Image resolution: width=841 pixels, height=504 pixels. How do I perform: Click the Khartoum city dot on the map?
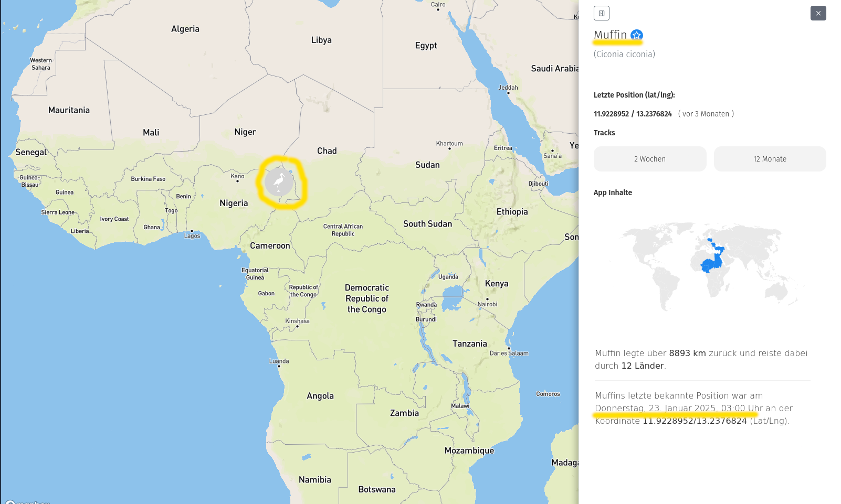point(449,148)
